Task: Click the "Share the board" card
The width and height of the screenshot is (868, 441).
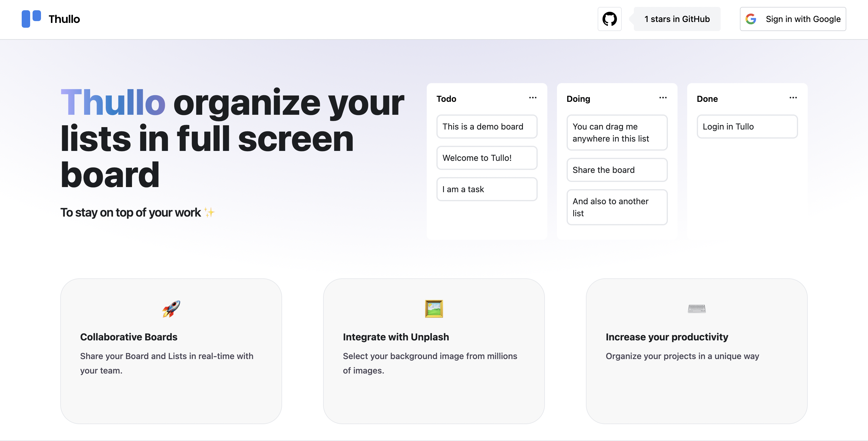Action: [x=617, y=170]
